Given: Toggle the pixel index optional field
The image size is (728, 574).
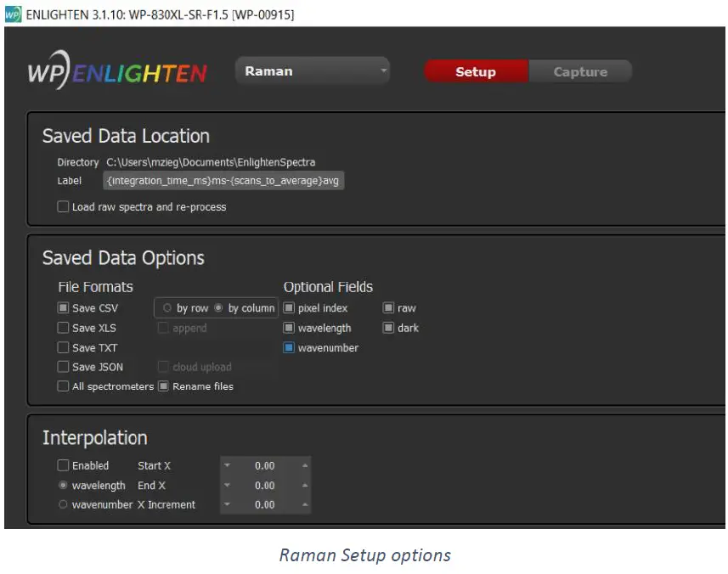Looking at the screenshot, I should [290, 308].
